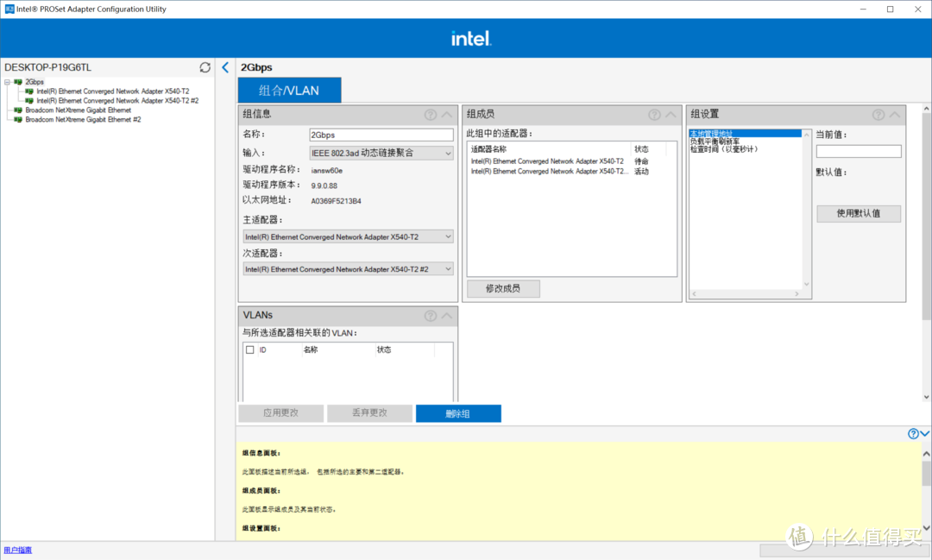
Task: Click the help icon above the yellow description area
Action: 912,433
